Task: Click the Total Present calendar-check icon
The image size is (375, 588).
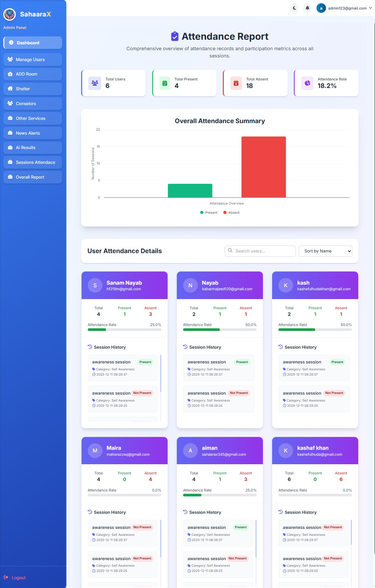Action: click(165, 83)
